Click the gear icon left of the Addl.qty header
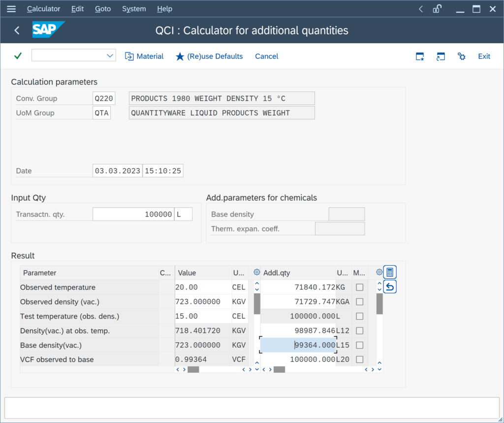Screen dimensions: 504x423 click(x=256, y=272)
